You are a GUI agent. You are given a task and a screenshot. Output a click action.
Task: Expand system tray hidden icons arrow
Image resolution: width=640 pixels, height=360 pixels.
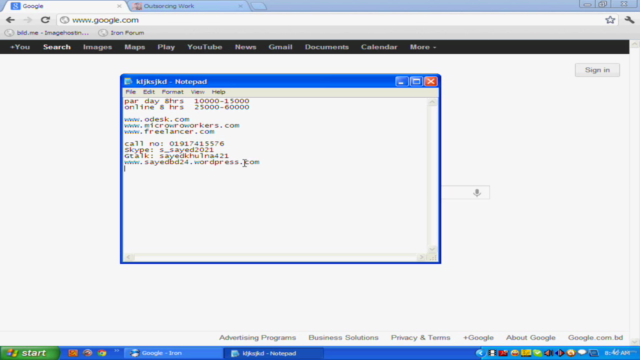tap(480, 353)
